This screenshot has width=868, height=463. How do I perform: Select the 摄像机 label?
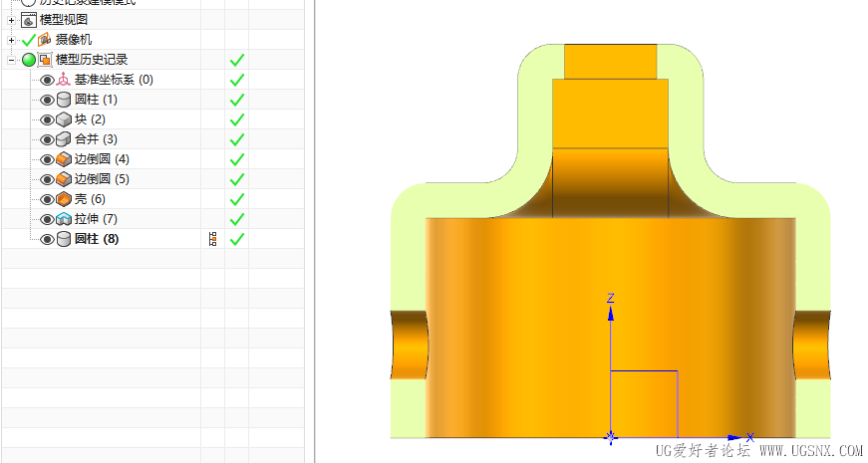(x=74, y=40)
